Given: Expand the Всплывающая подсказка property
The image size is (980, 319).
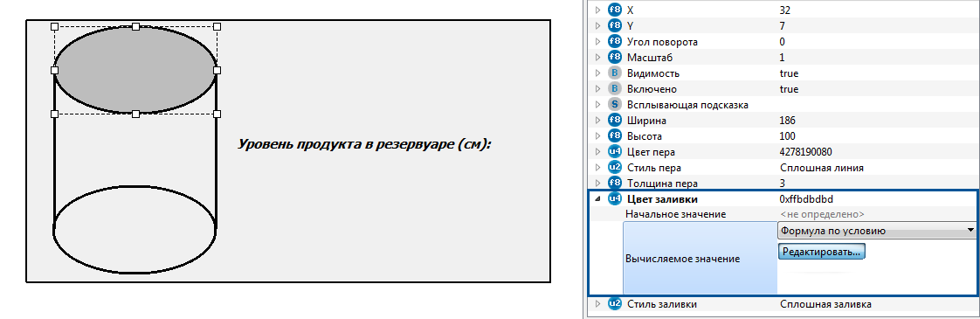Looking at the screenshot, I should [597, 105].
